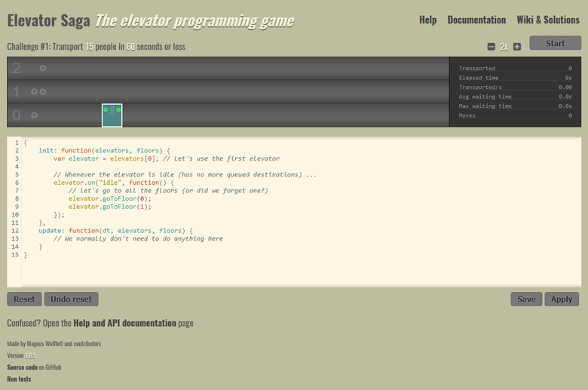This screenshot has height=390, width=588.
Task: Click the Elevator Saga title
Action: coord(49,20)
